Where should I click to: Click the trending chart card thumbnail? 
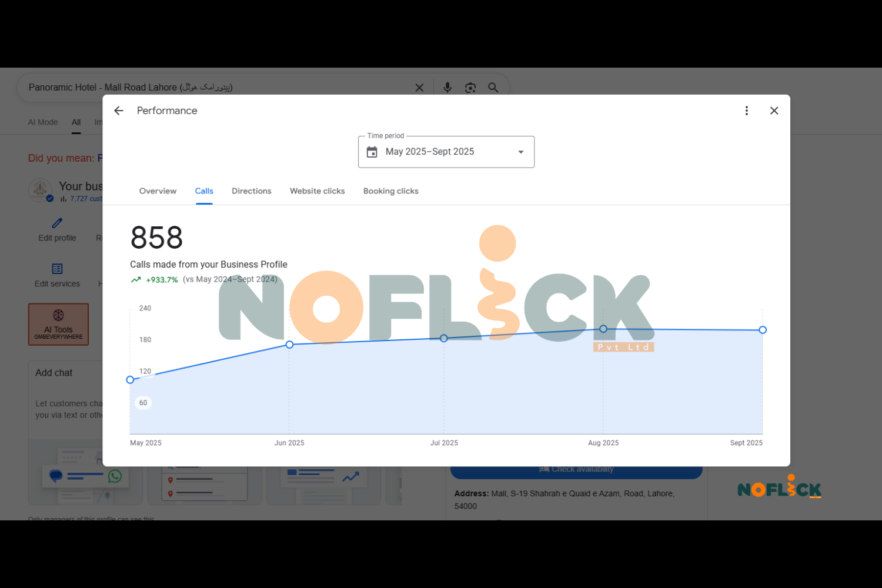[324, 485]
